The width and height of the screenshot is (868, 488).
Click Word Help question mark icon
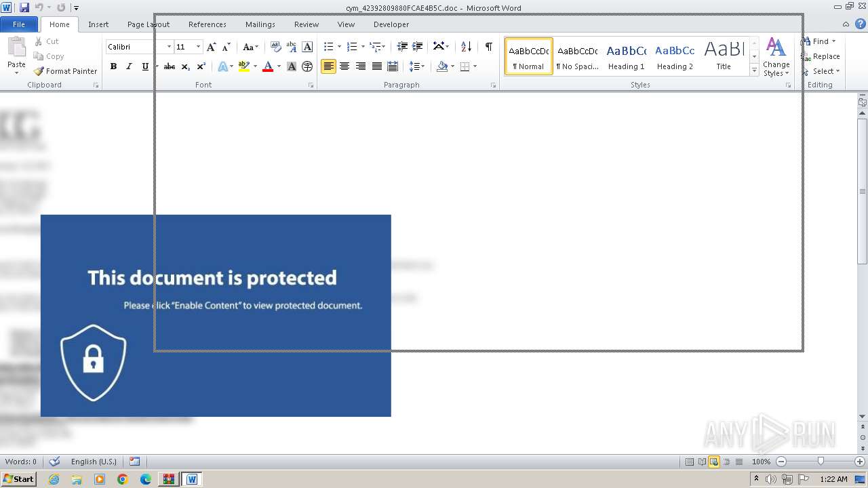[x=861, y=24]
